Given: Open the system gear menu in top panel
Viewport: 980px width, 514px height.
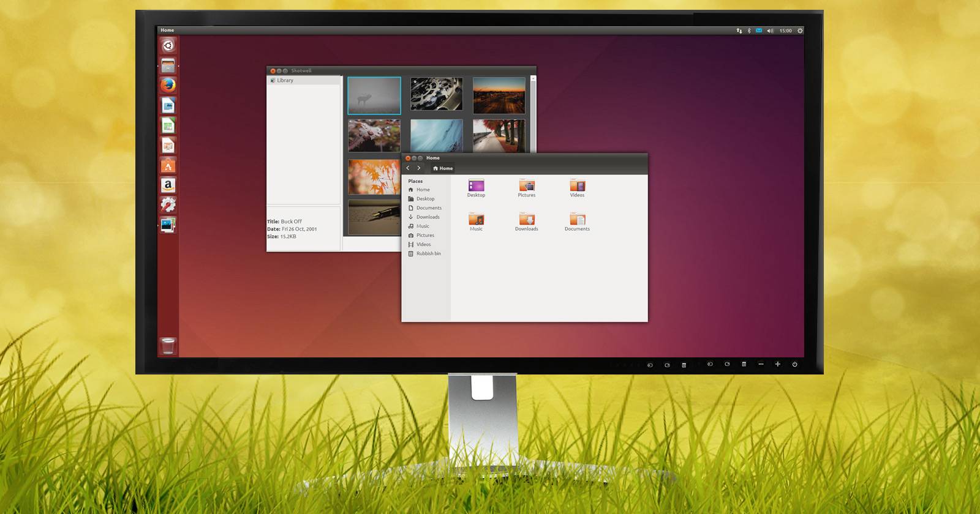Looking at the screenshot, I should click(x=800, y=31).
